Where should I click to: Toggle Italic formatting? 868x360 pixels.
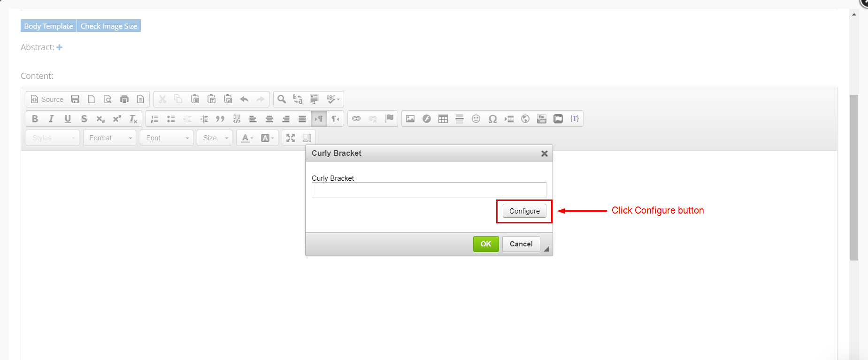[51, 119]
